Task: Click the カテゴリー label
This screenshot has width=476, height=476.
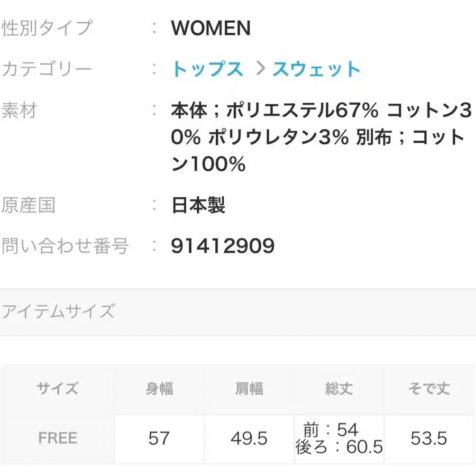Action: 47,69
